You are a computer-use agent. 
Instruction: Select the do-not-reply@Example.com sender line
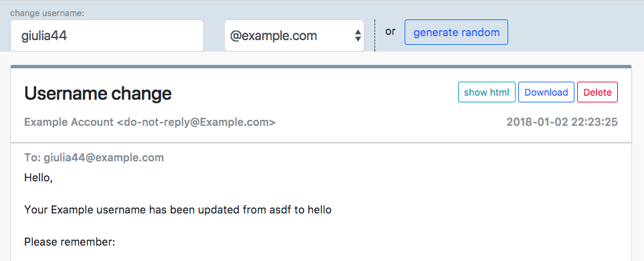(x=150, y=122)
